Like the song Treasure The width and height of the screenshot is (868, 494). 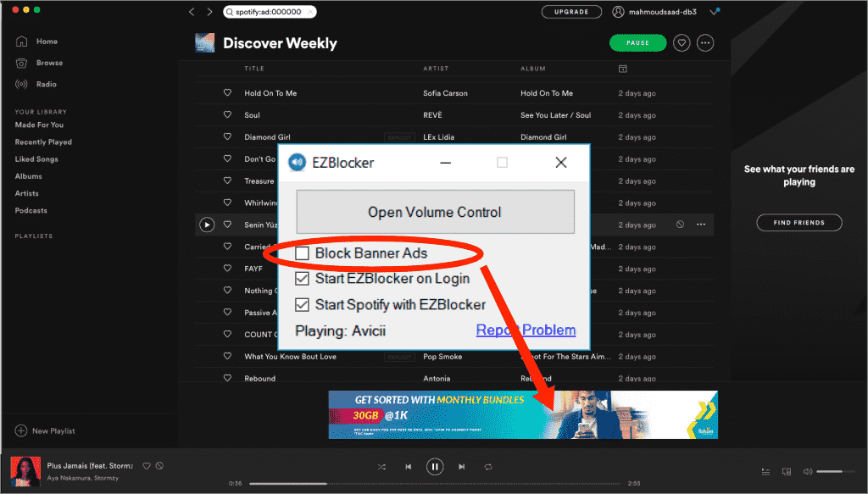(227, 180)
